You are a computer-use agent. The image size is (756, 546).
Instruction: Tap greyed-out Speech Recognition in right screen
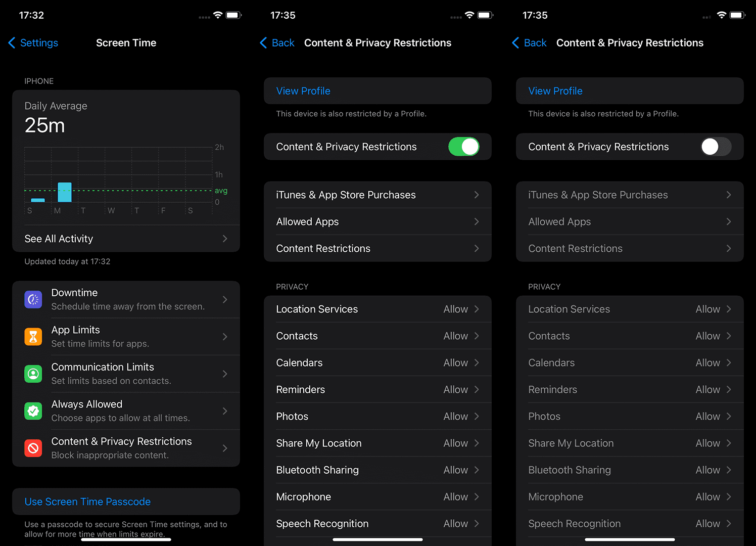coord(630,523)
